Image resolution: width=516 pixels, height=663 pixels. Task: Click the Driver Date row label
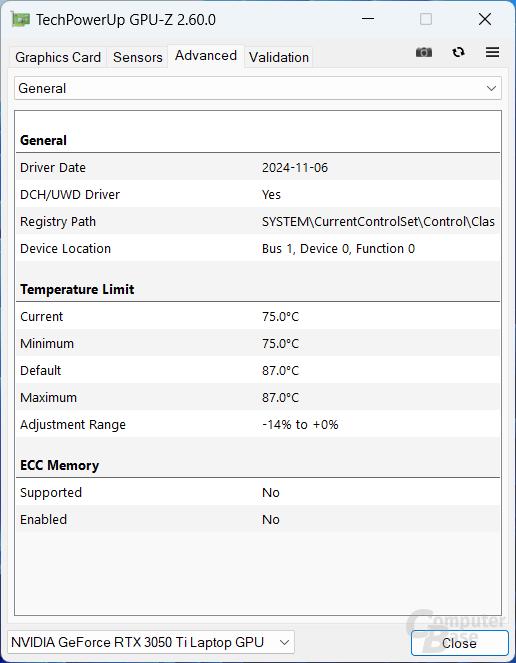point(53,168)
